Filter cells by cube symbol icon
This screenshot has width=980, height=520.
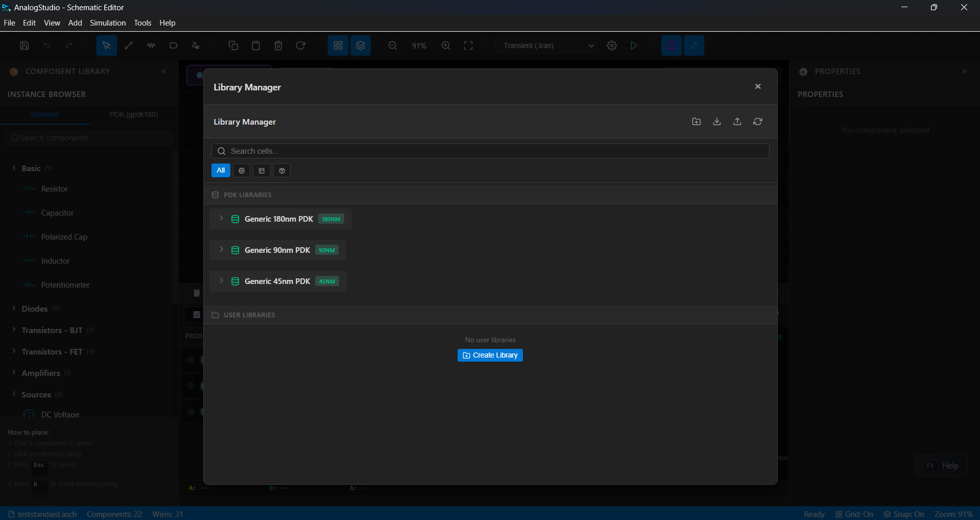coord(282,171)
